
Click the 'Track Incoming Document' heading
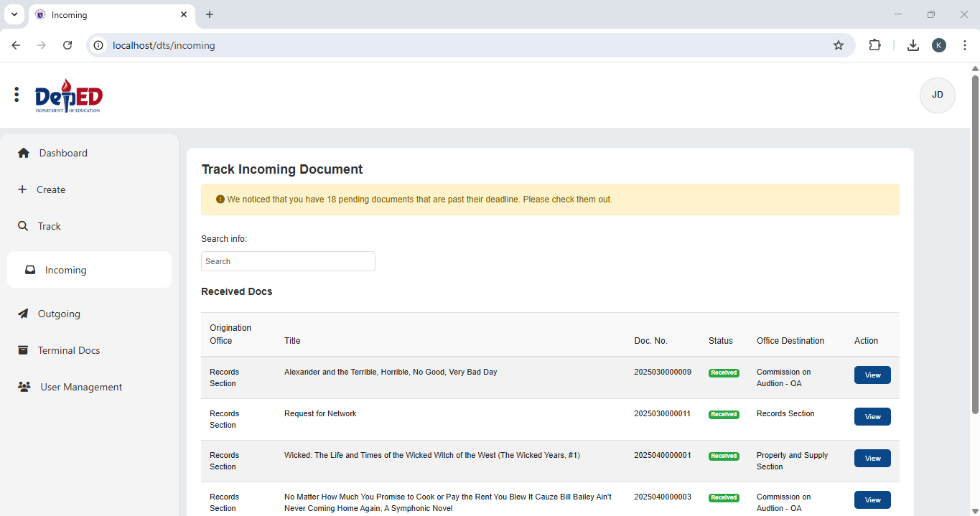pyautogui.click(x=282, y=169)
